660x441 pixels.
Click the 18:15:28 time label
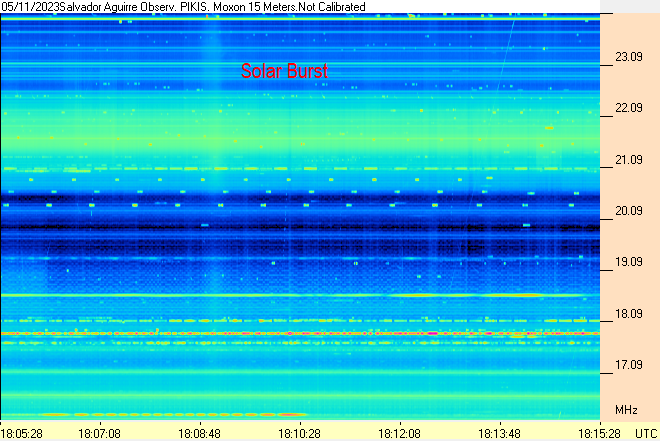click(599, 433)
